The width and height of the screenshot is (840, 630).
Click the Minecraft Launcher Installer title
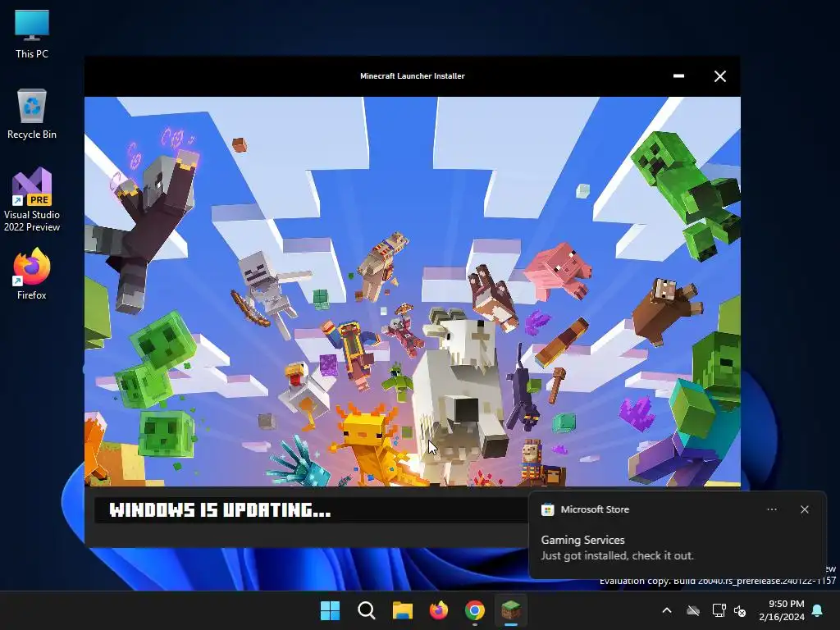click(x=413, y=76)
